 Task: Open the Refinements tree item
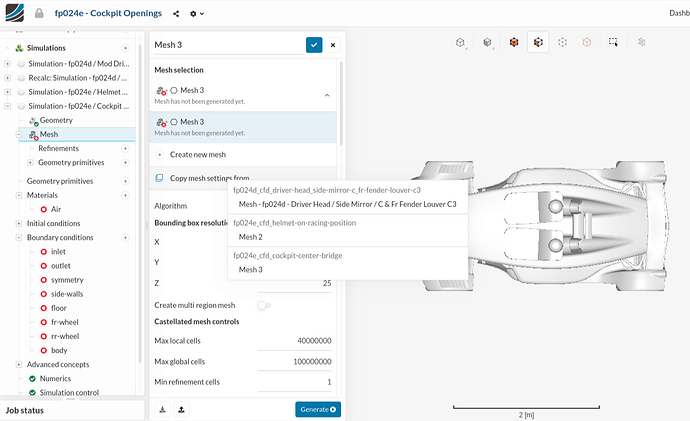pos(59,149)
